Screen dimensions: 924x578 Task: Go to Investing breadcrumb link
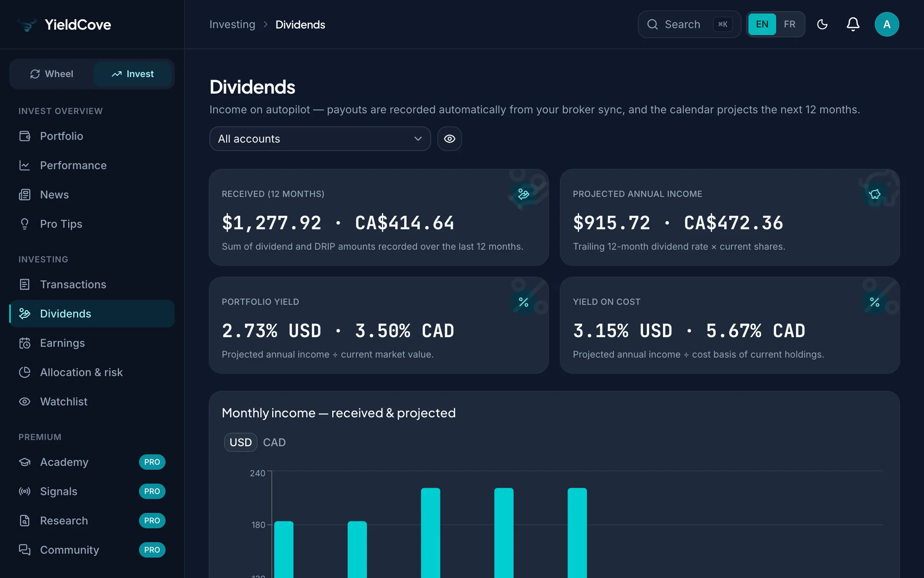(232, 25)
